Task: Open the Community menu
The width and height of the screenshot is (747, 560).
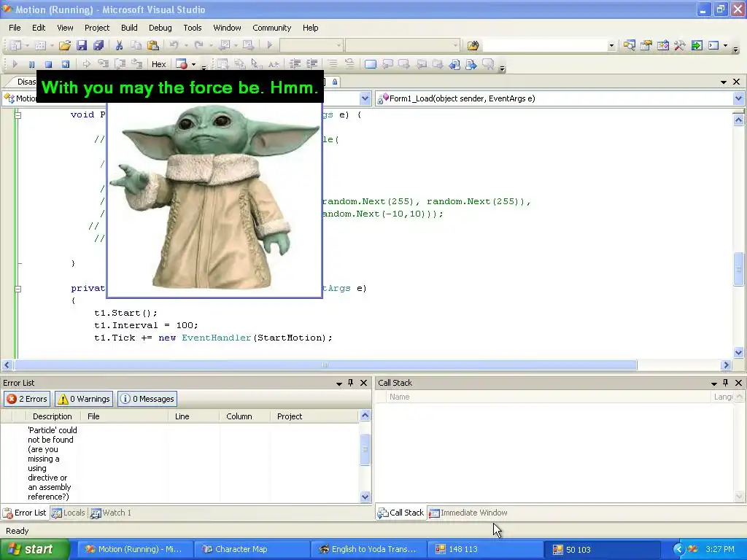Action: point(271,28)
